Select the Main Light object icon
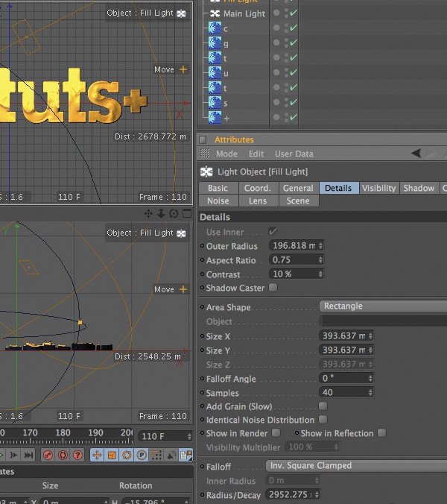 click(215, 13)
